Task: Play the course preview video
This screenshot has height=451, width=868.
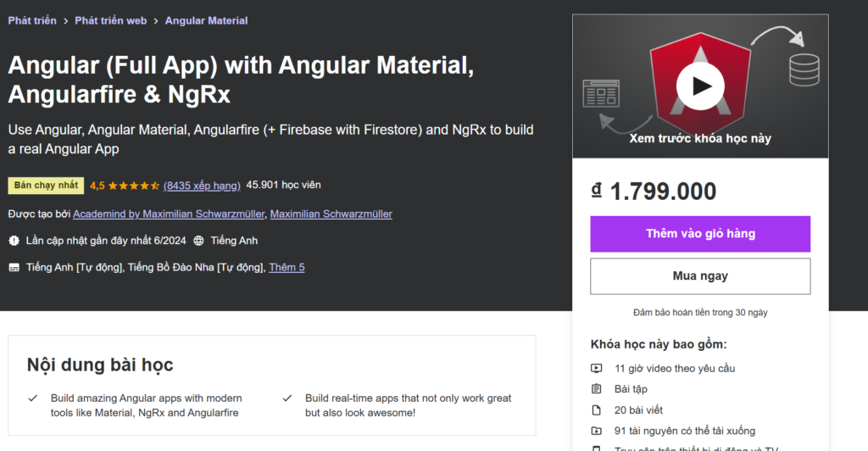Action: [700, 86]
